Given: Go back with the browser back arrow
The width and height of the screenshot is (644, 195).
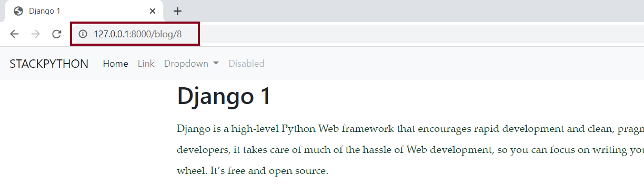Looking at the screenshot, I should point(15,34).
